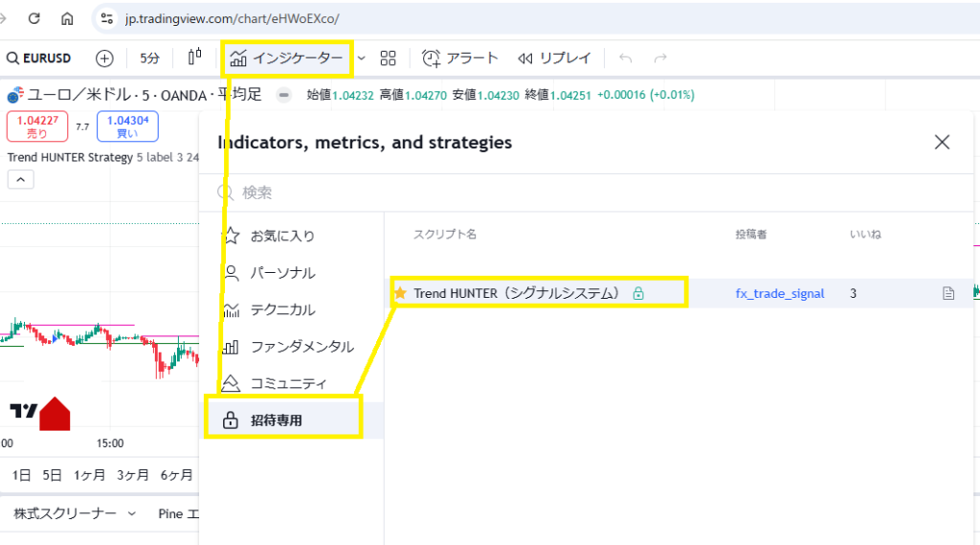Reload the browser page

coord(34,18)
